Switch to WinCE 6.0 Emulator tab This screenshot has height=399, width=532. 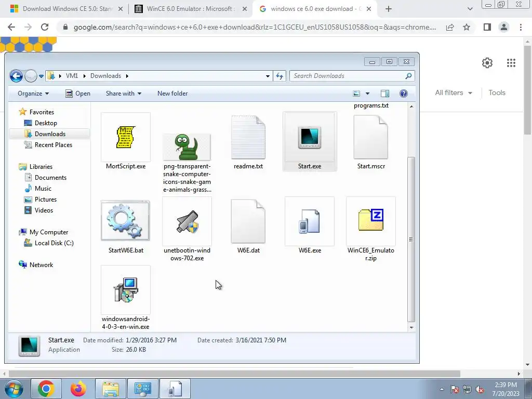[x=191, y=9]
